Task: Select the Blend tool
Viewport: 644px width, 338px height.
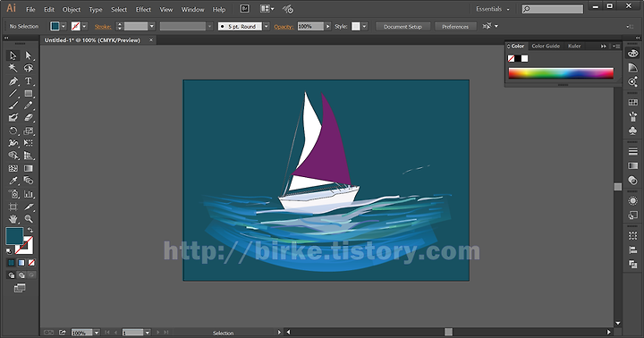Action: pyautogui.click(x=29, y=181)
